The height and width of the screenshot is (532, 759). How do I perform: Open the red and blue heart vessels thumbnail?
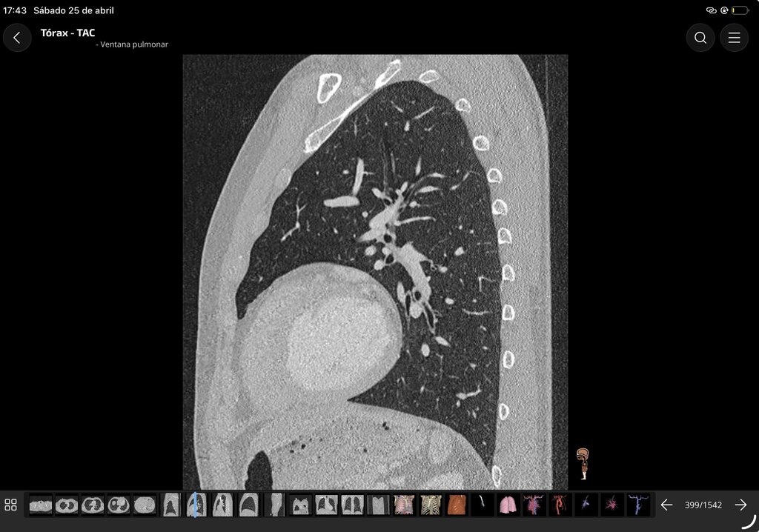534,505
